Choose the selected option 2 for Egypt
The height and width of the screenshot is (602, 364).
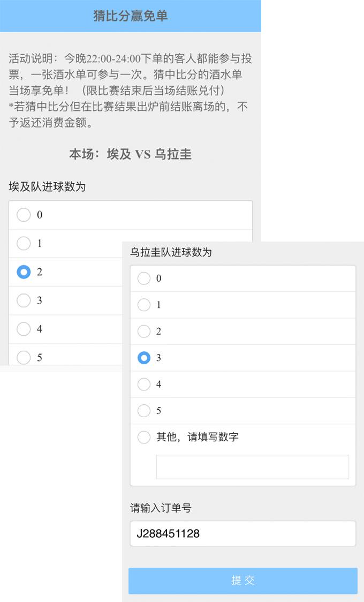click(x=24, y=272)
